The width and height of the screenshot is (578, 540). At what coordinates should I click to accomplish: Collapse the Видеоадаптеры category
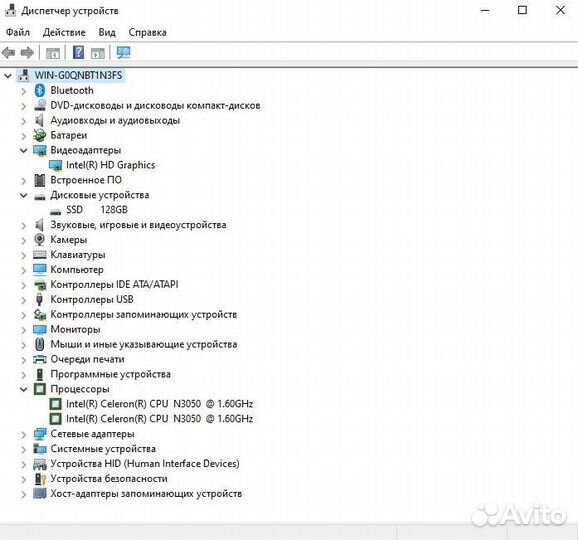point(24,150)
